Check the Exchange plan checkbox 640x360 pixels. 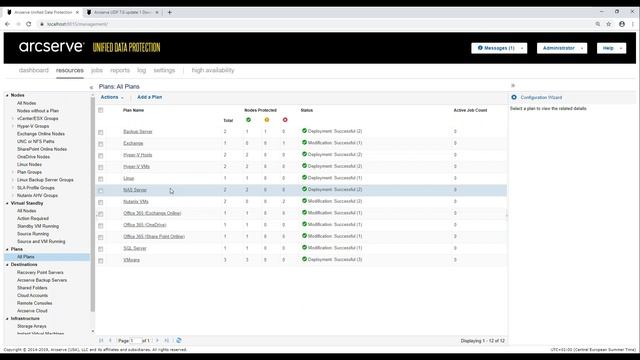tap(101, 144)
